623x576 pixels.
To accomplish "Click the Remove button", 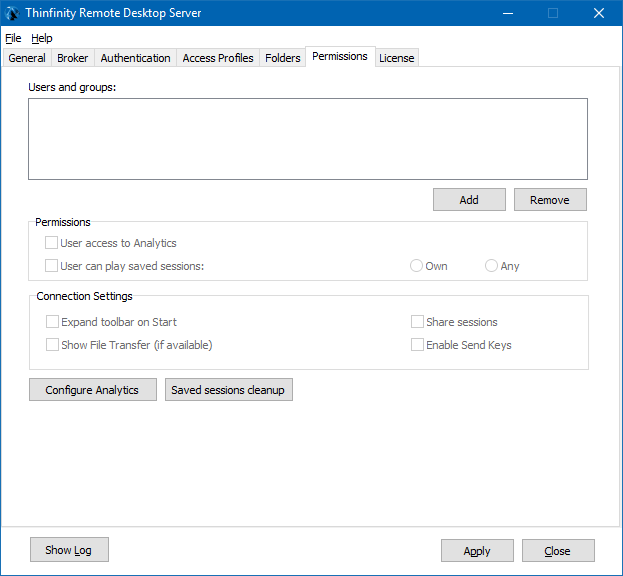I will 550,199.
